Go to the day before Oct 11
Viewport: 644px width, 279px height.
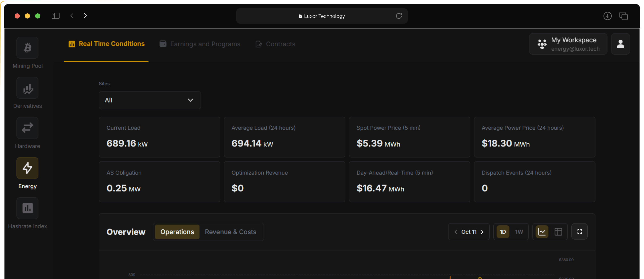click(456, 232)
